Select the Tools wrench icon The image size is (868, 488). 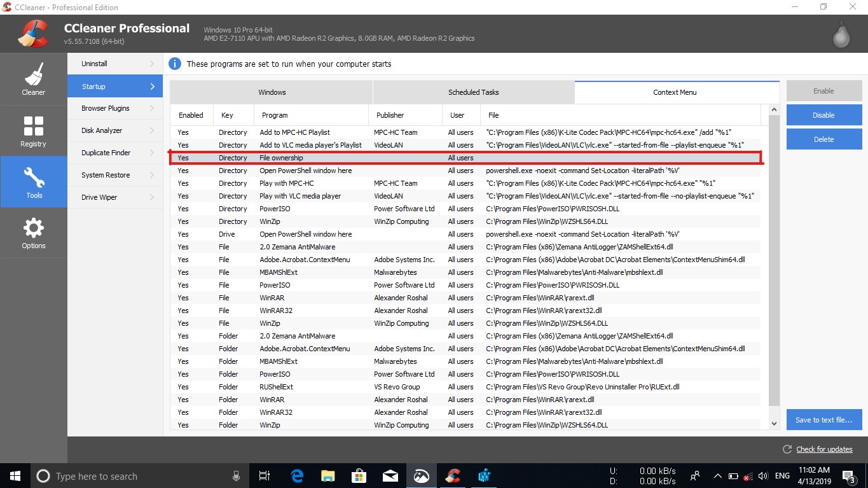coord(33,176)
